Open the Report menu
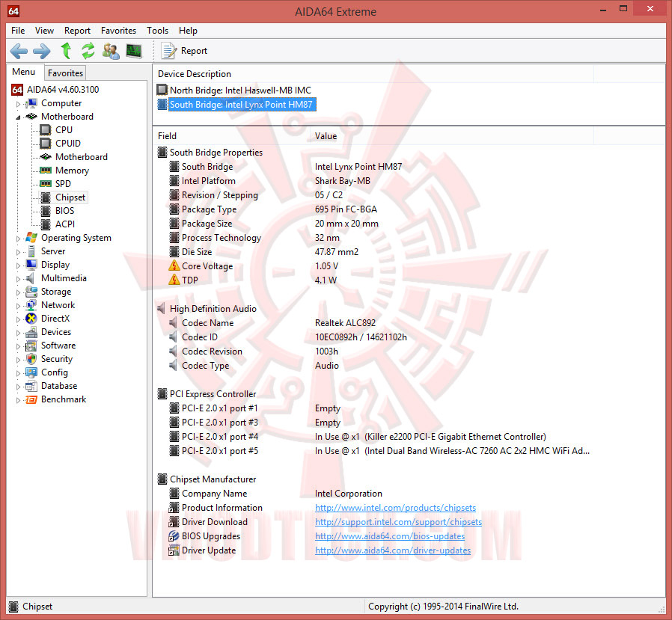 (x=78, y=31)
